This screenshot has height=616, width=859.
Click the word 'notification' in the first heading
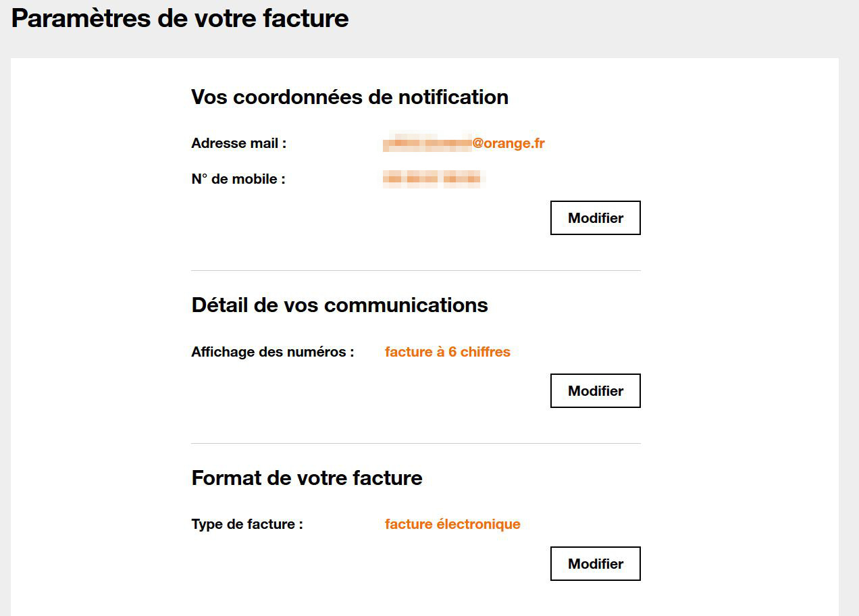[x=453, y=97]
